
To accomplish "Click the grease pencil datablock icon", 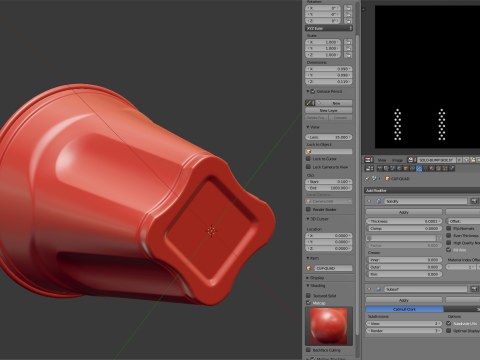I will coord(310,103).
